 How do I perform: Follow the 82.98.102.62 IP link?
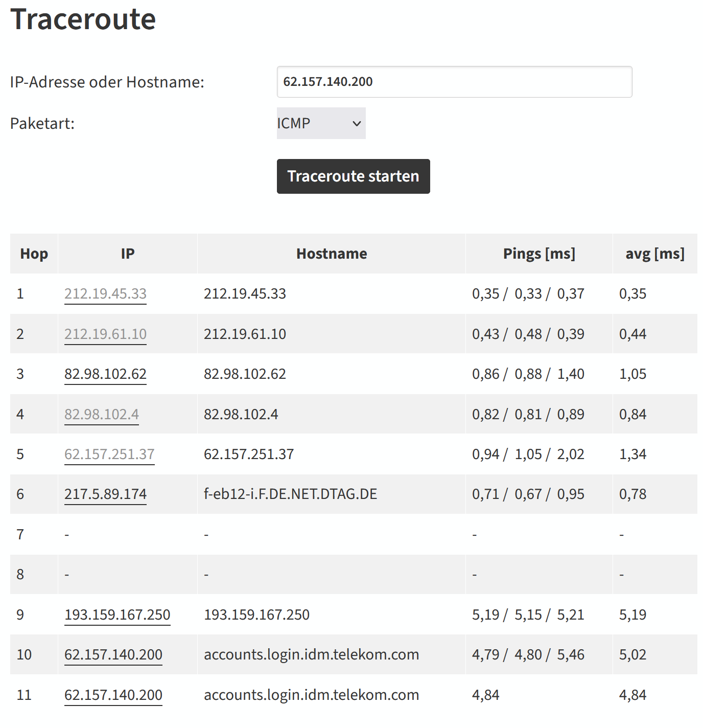(105, 374)
